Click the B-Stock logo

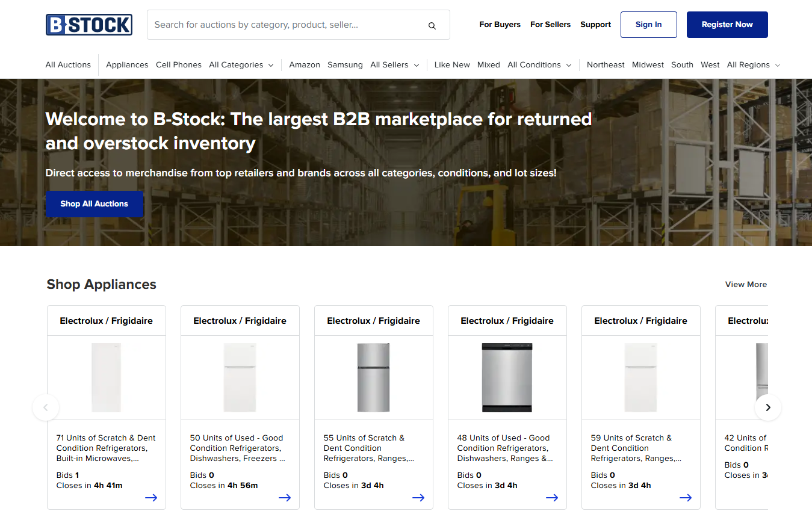[x=89, y=25]
